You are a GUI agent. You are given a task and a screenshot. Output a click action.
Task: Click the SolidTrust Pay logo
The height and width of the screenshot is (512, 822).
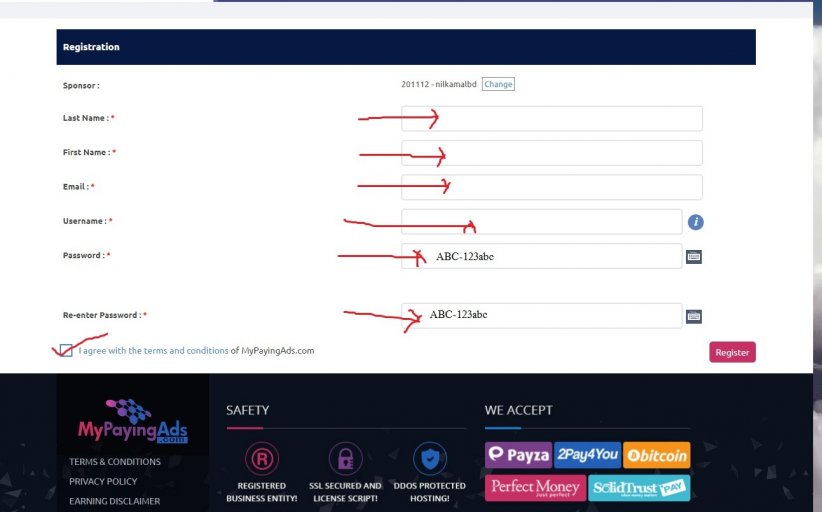point(638,488)
